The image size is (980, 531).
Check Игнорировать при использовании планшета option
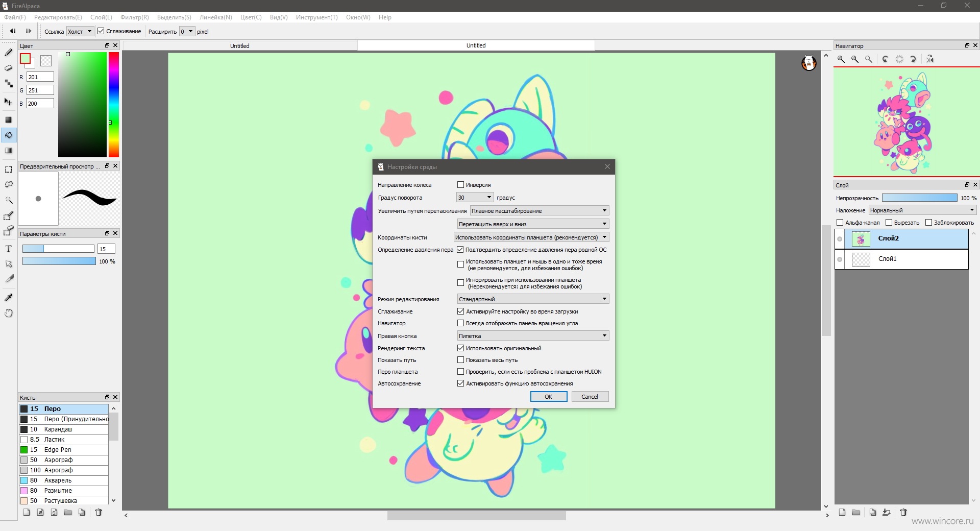click(x=460, y=283)
